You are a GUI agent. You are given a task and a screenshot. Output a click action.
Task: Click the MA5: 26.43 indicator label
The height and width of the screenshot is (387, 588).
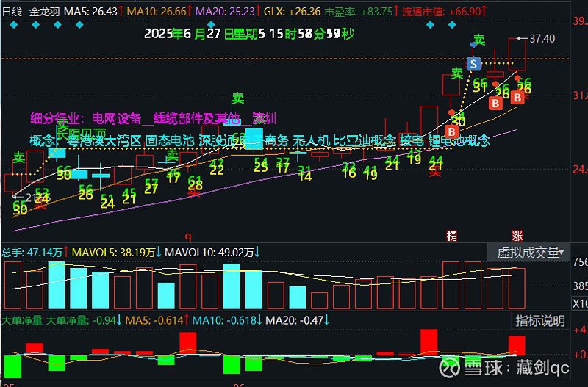pyautogui.click(x=94, y=12)
